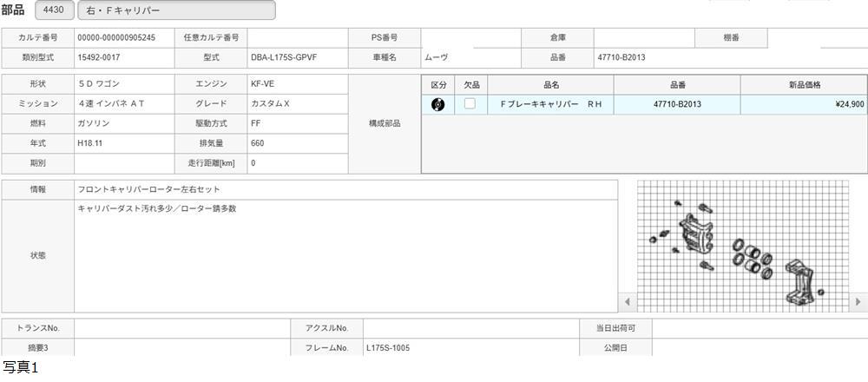Sort by 品番 column header in parts table
Viewport: 868px width, 382px height.
(677, 84)
